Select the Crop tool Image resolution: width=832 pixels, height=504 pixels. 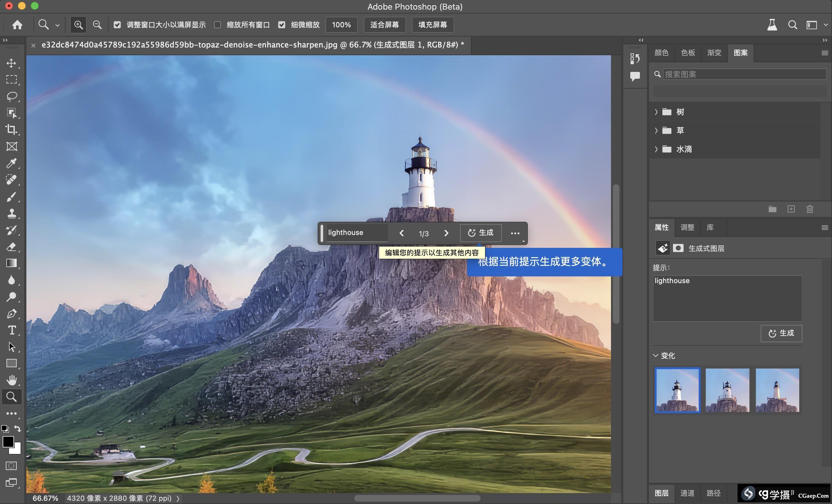(12, 129)
